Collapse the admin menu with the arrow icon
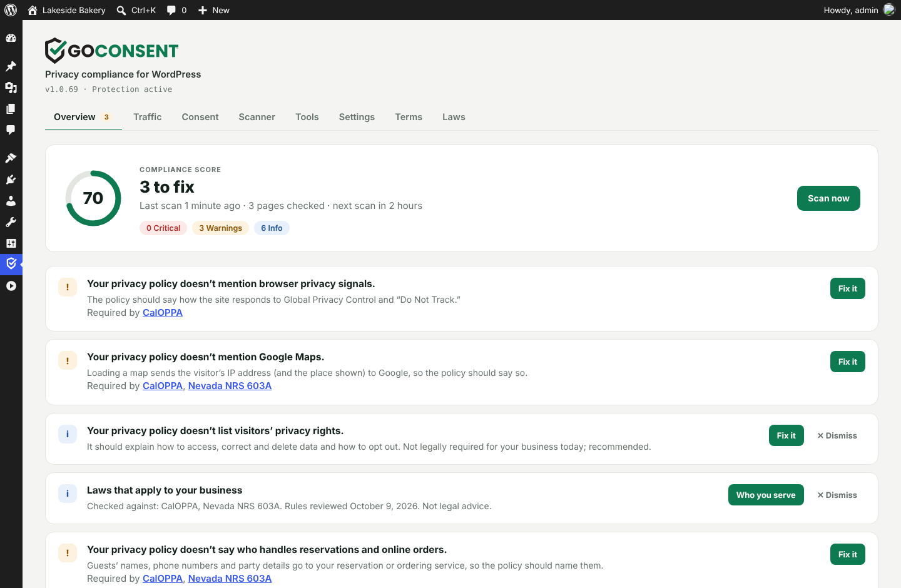 point(11,286)
